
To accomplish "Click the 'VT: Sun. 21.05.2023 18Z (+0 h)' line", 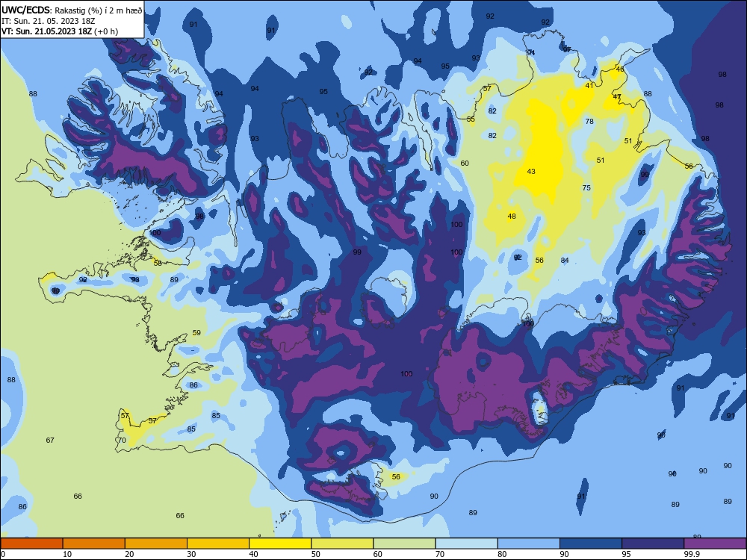I will click(x=60, y=31).
